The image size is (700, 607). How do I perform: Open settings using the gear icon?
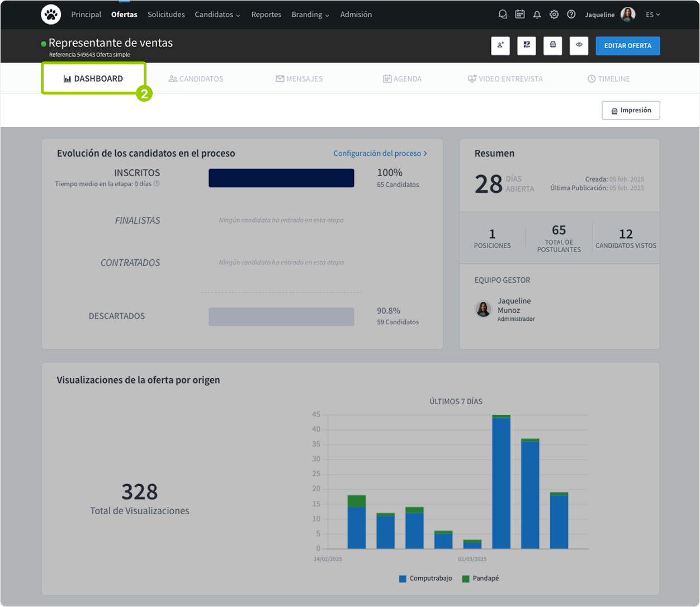pyautogui.click(x=554, y=14)
